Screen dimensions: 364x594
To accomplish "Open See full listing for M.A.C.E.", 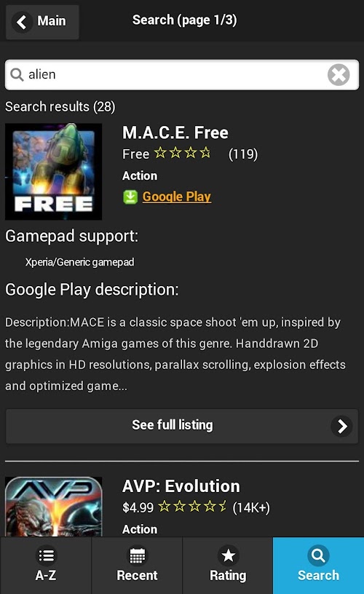I will pos(182,426).
